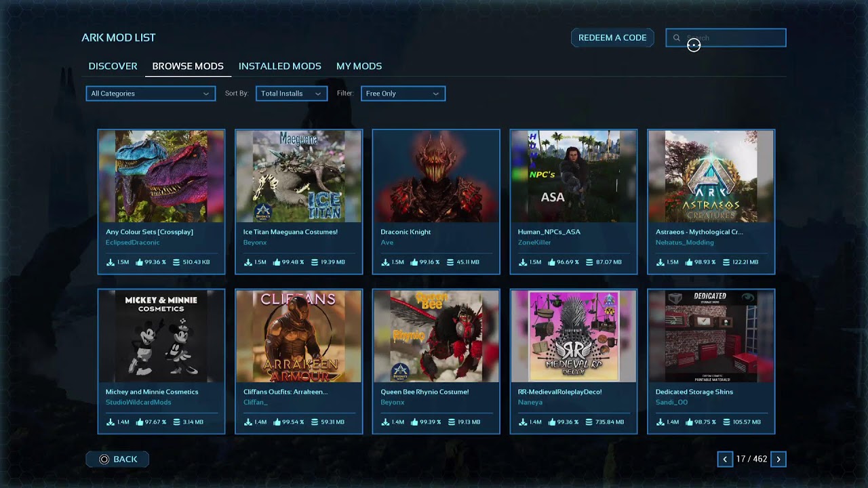Screen dimensions: 868x488
Task: Open the Human_NPCs_ASA mod thumbnail
Action: click(574, 176)
